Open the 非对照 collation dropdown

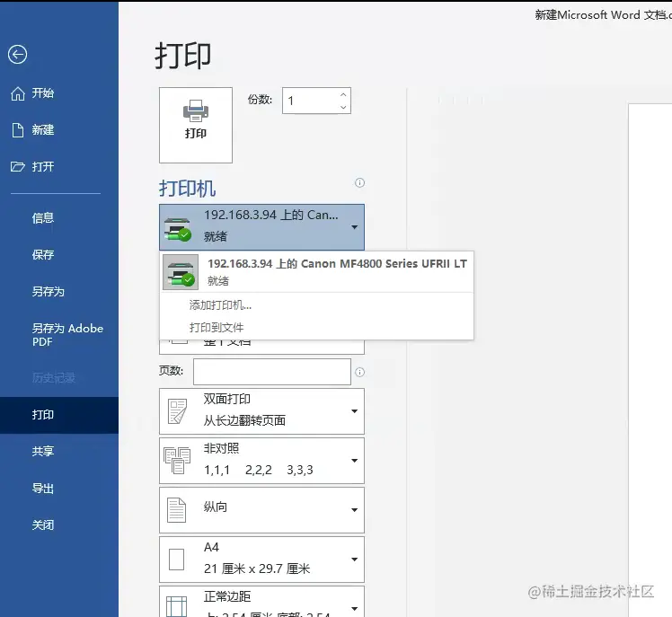[x=261, y=461]
